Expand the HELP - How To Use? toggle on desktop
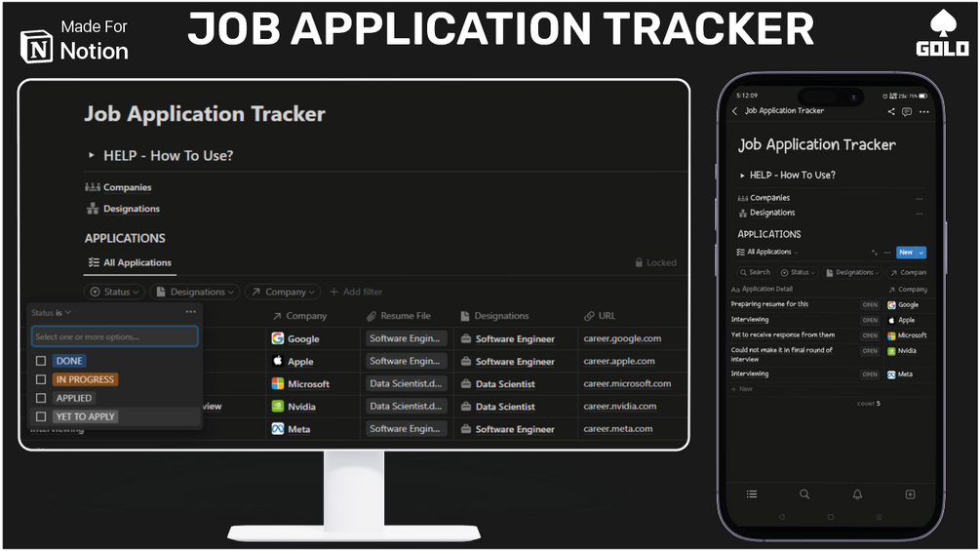The image size is (980, 551). click(x=92, y=155)
